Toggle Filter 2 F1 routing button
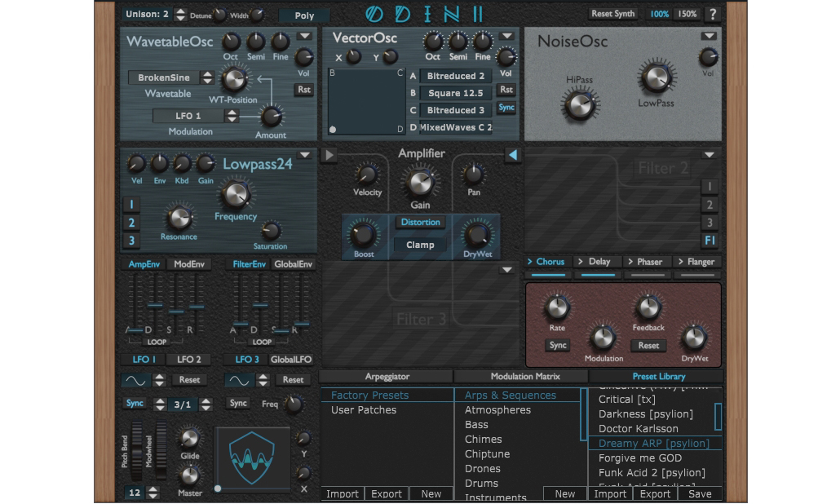840x504 pixels. click(710, 241)
